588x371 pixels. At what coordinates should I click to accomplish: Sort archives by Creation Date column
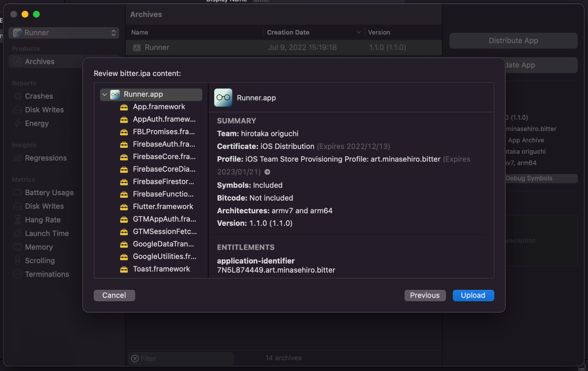click(313, 32)
